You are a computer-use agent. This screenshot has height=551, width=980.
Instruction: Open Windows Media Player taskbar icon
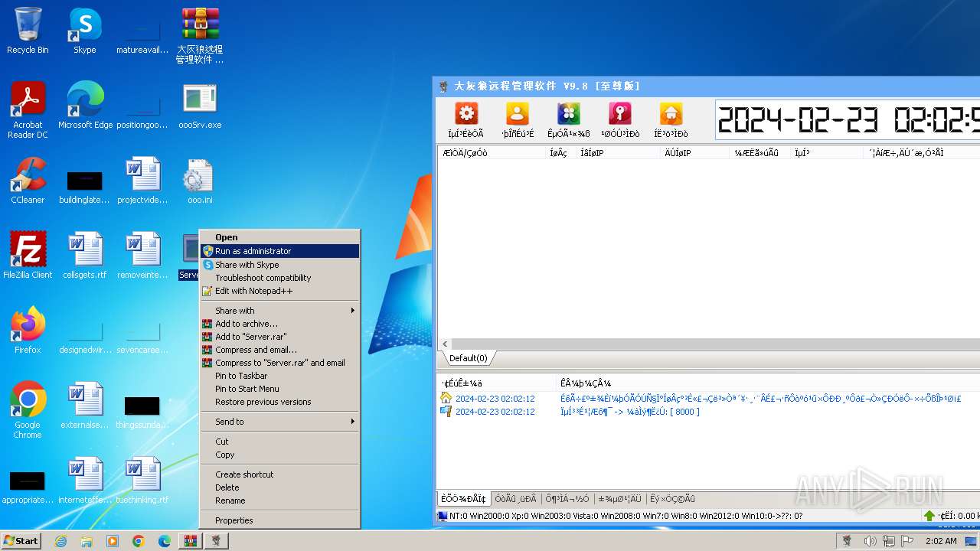(x=113, y=541)
